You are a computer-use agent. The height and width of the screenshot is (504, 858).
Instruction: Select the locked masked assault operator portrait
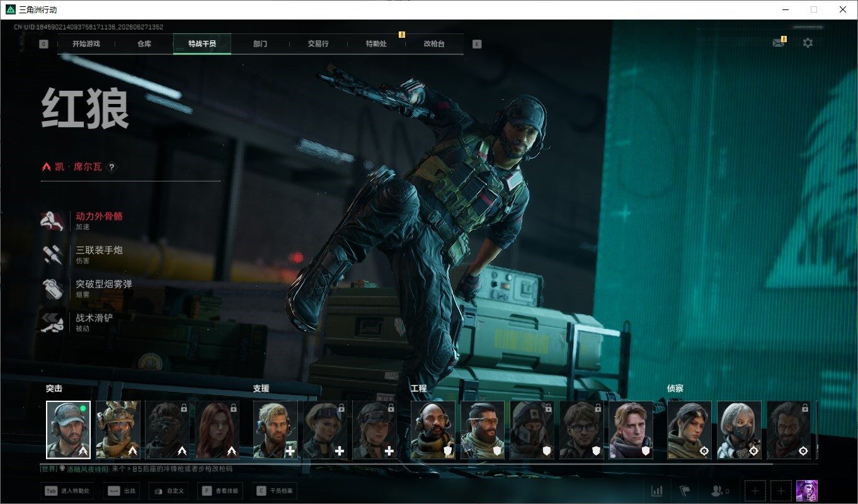(x=168, y=430)
